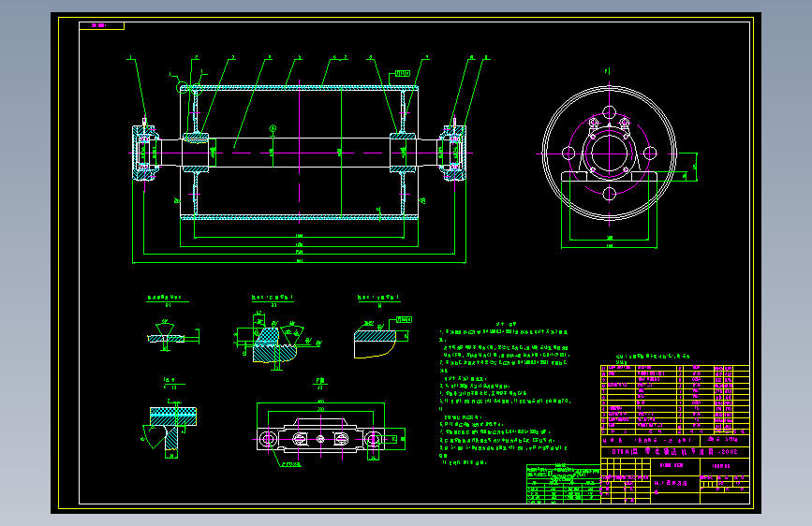The image size is (812, 526).
Task: Click the title text ending in -2002
Action: tap(674, 451)
